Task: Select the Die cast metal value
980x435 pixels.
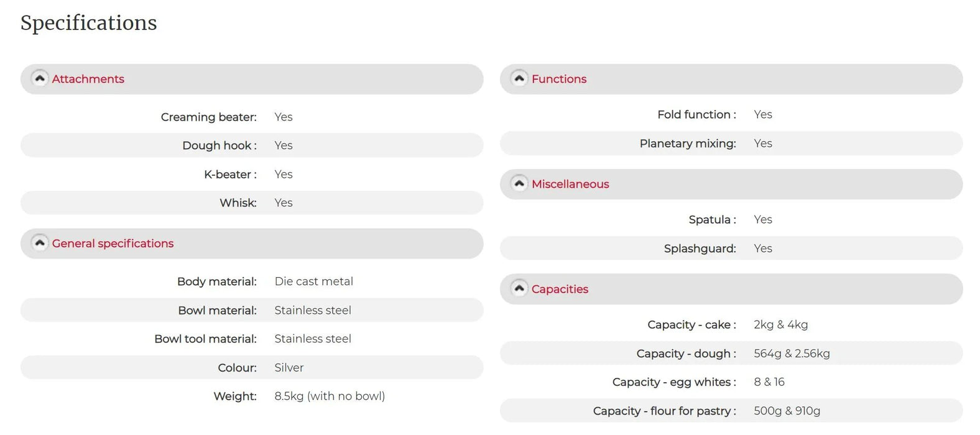Action: [x=313, y=282]
